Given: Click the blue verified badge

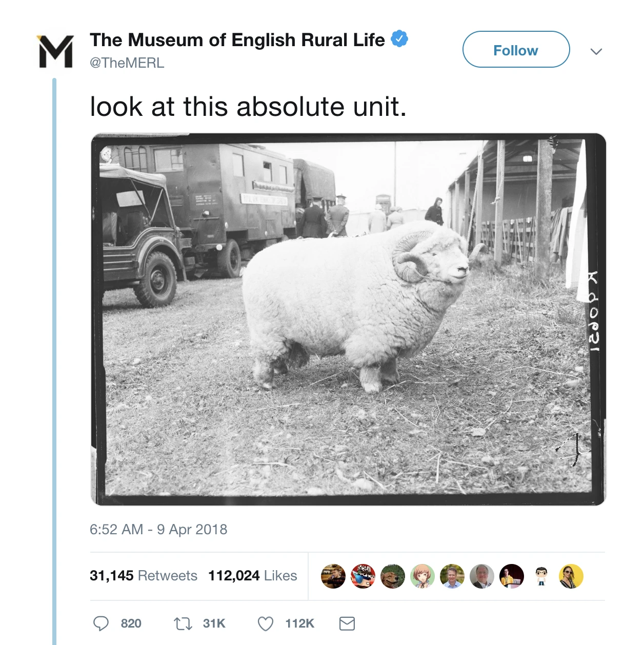Looking at the screenshot, I should click(399, 39).
